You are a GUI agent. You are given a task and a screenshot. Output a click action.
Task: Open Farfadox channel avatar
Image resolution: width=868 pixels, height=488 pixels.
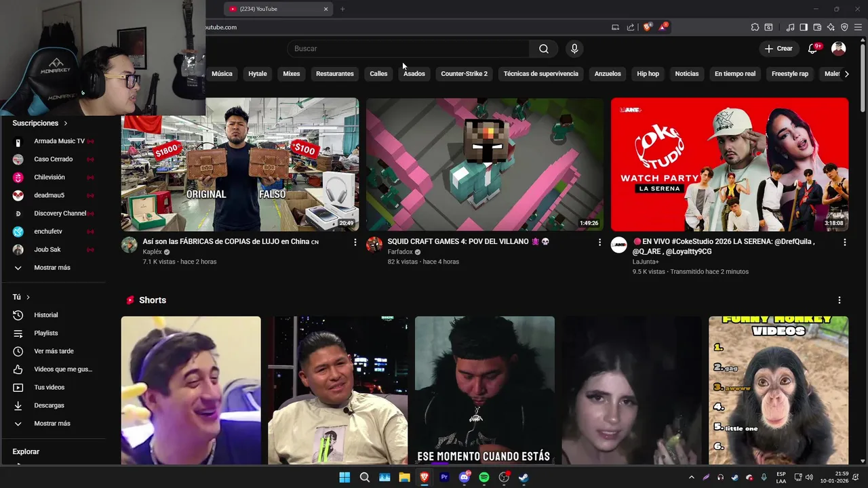[x=374, y=245]
